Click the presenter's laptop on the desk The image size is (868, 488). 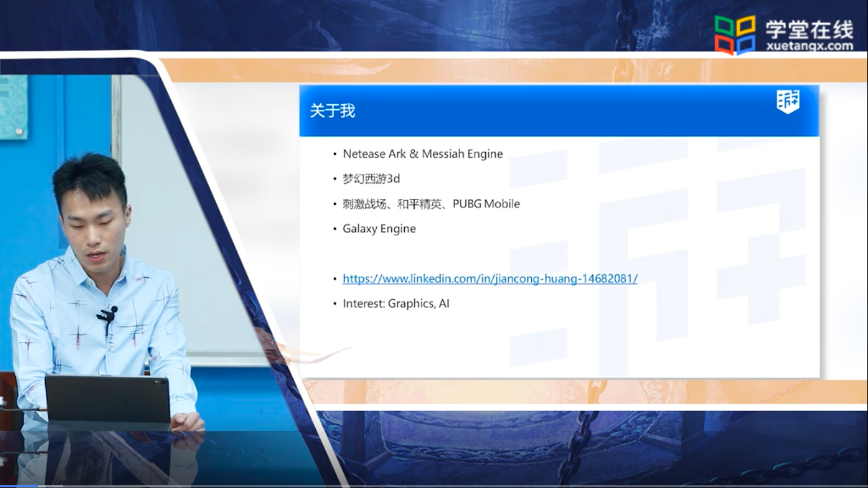(107, 398)
